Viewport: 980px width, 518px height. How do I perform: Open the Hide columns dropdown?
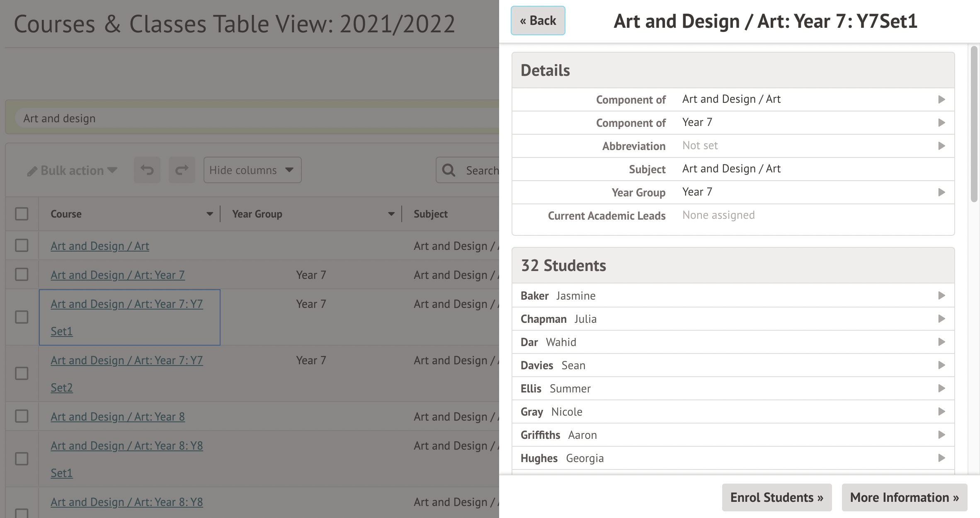252,170
